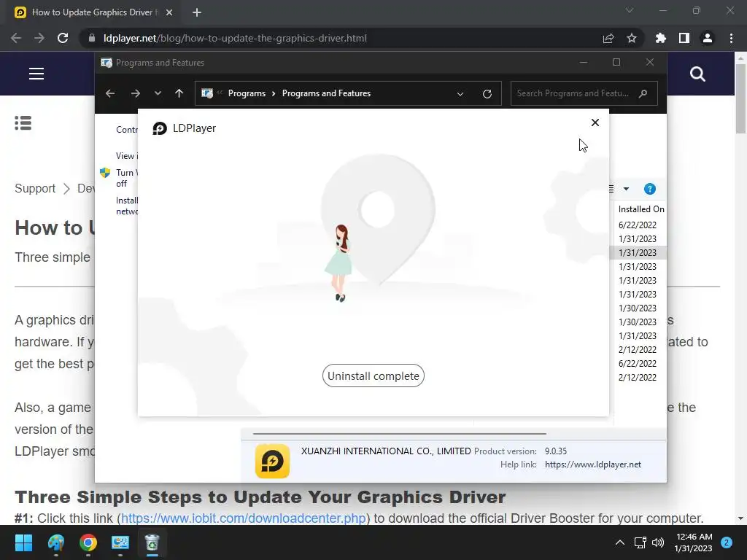This screenshot has height=560, width=747.
Task: Open Chrome extensions puzzle icon
Action: point(661,38)
